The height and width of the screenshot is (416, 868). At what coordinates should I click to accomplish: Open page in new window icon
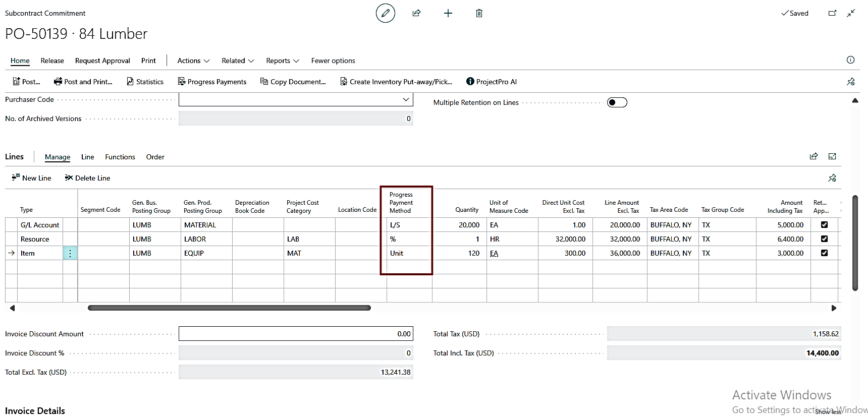click(x=833, y=13)
